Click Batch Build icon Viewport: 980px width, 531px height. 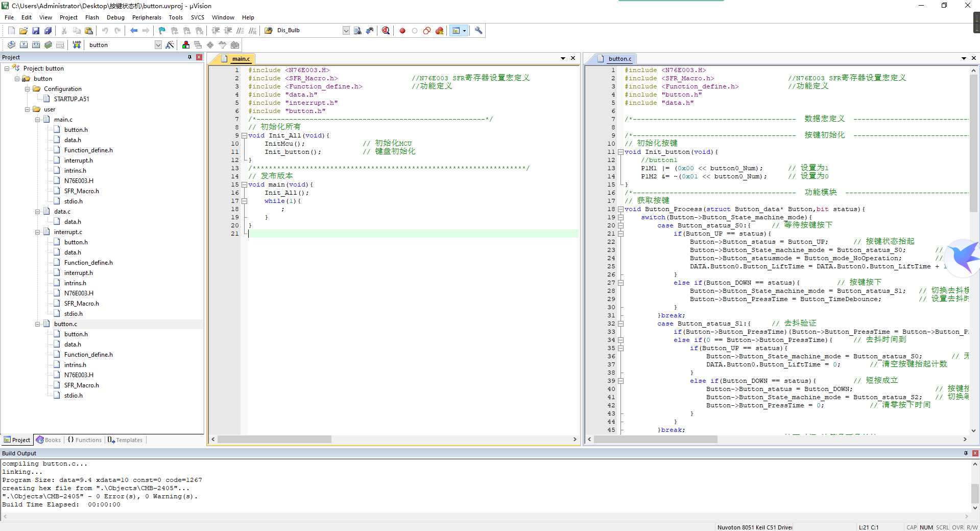coord(48,45)
